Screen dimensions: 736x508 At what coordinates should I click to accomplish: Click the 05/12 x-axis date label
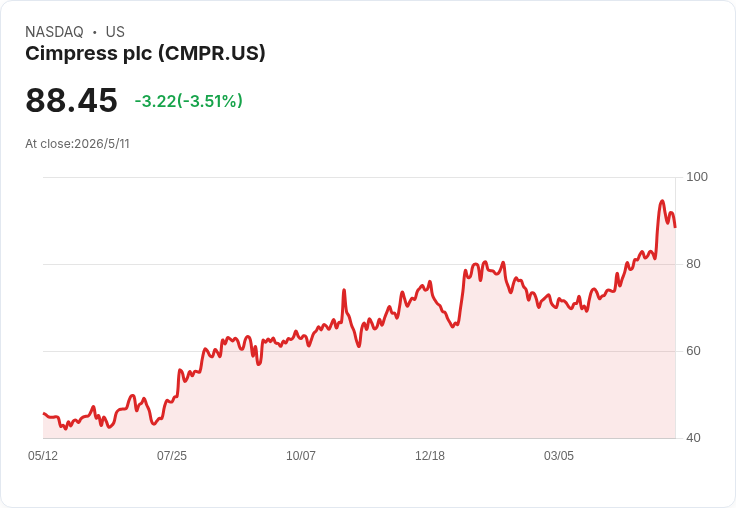tap(43, 455)
